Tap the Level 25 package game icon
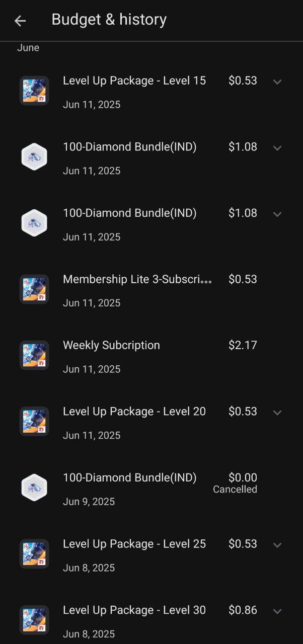303x644 pixels. point(34,554)
